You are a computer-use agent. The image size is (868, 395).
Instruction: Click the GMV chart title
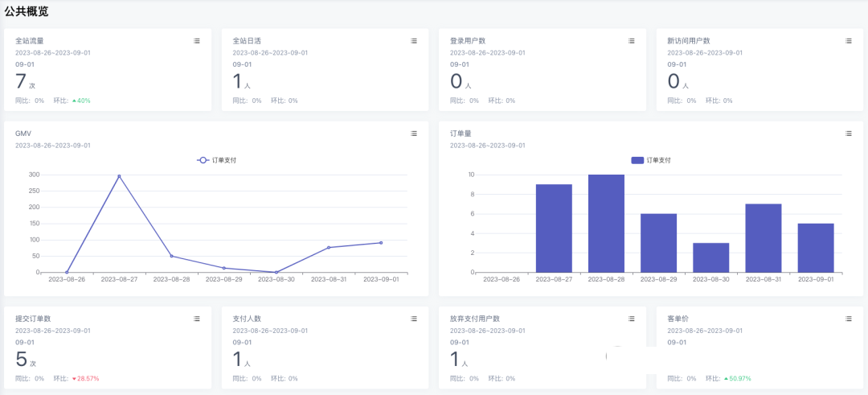pyautogui.click(x=23, y=134)
